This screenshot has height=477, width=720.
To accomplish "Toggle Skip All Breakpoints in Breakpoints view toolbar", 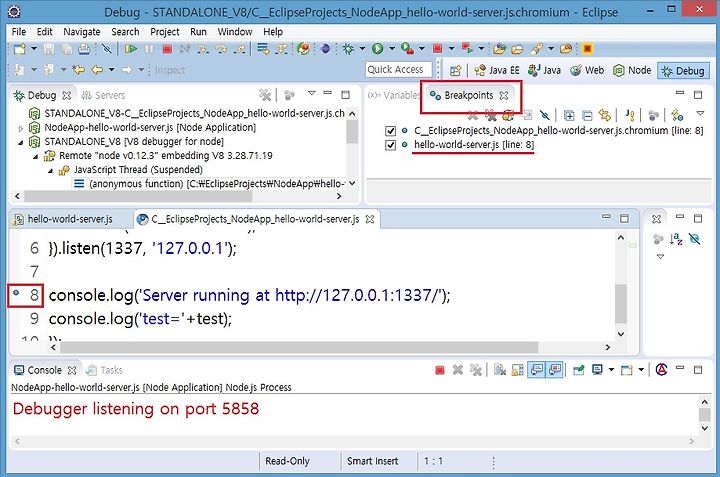I will 545,115.
